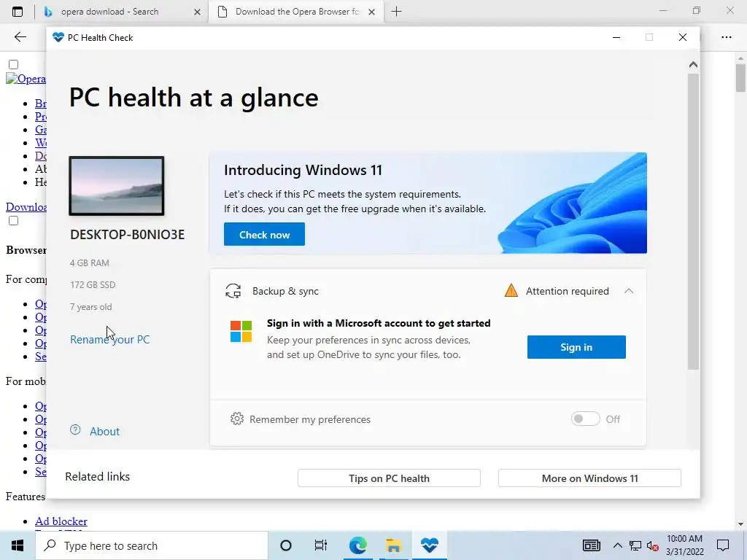Click the Introducing Windows 11 heading

pos(303,170)
